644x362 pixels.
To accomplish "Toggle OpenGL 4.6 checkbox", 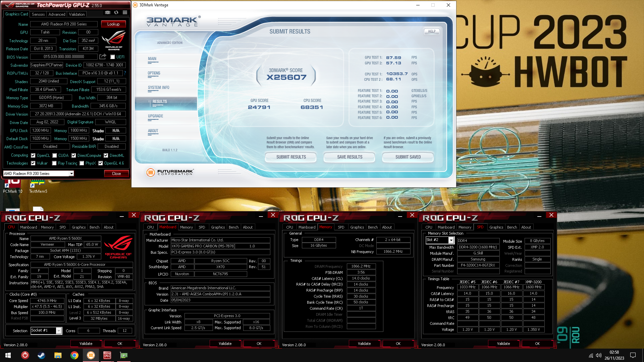I will 101,163.
